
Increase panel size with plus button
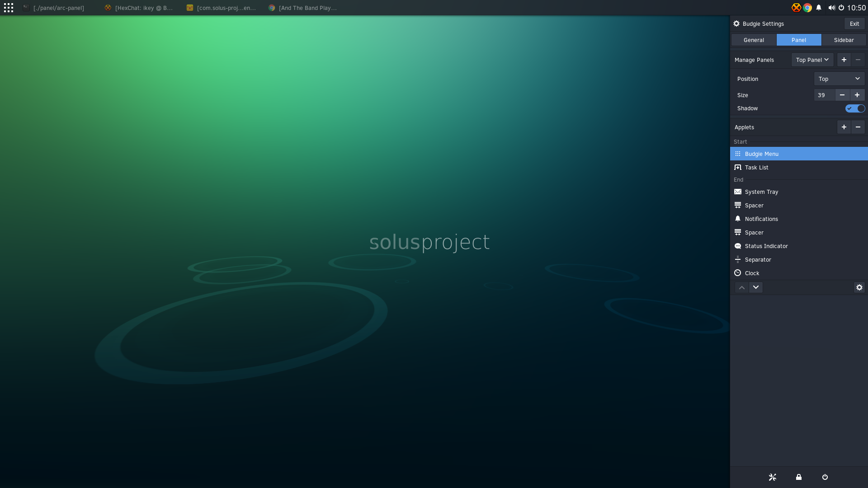coord(857,95)
